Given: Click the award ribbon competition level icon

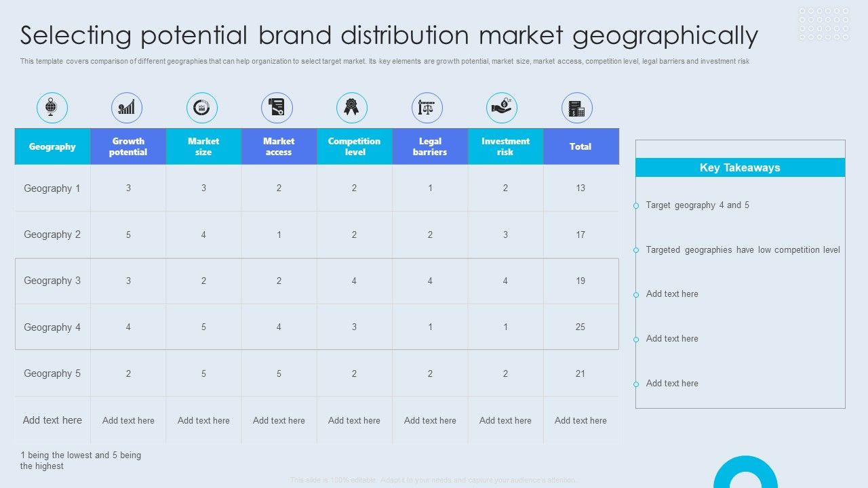Looking at the screenshot, I should [x=352, y=108].
